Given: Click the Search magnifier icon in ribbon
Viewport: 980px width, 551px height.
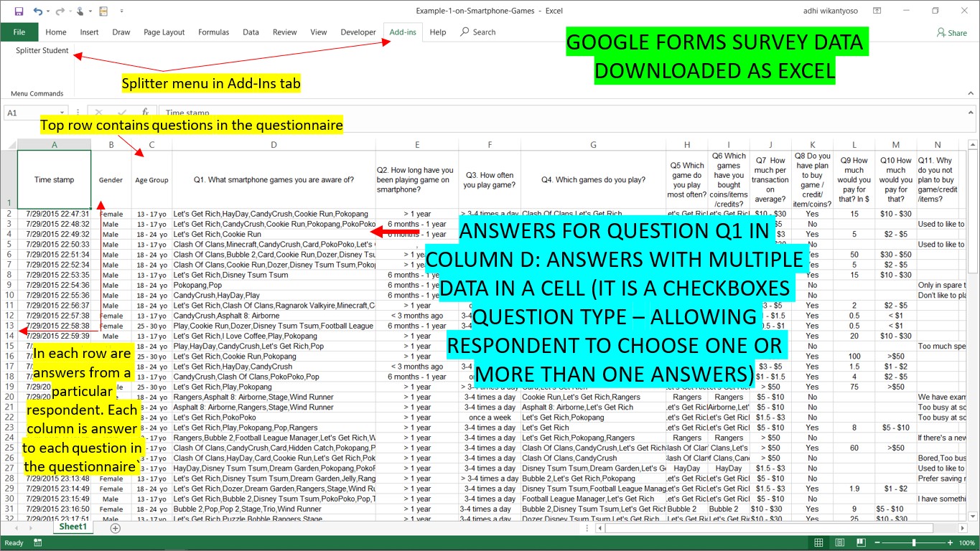Looking at the screenshot, I should pos(465,32).
